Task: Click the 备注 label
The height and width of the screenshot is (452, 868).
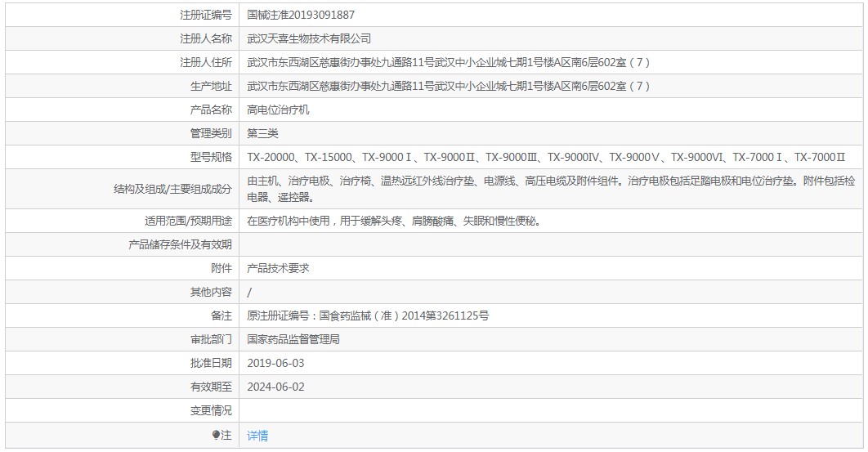Action: pyautogui.click(x=221, y=316)
